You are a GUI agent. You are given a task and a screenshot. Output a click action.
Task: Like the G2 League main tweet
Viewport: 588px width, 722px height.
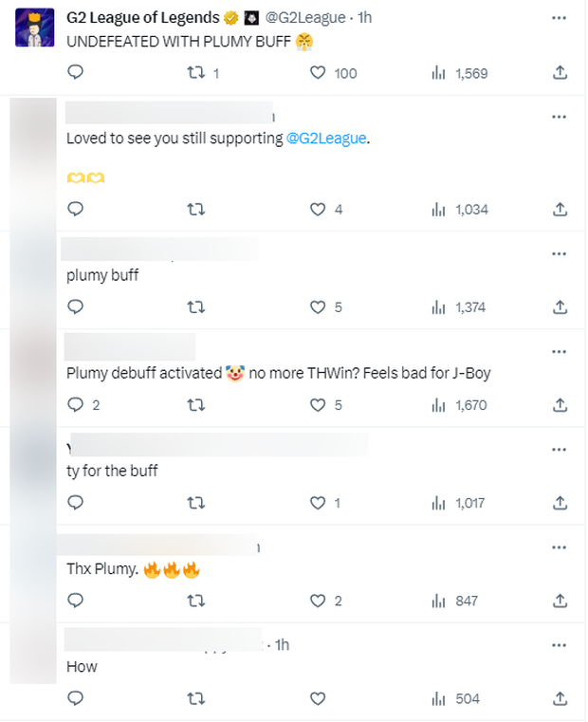[319, 73]
